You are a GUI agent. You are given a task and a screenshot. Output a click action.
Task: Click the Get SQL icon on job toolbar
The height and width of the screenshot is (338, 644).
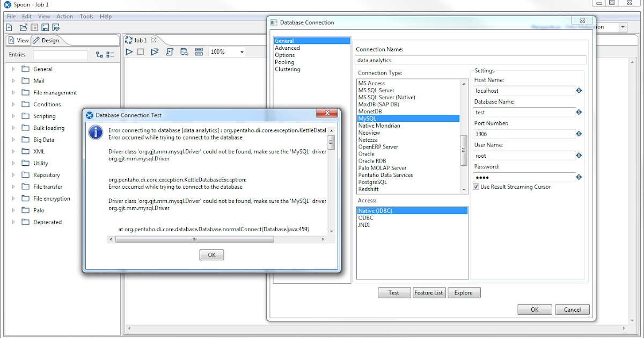pos(170,52)
